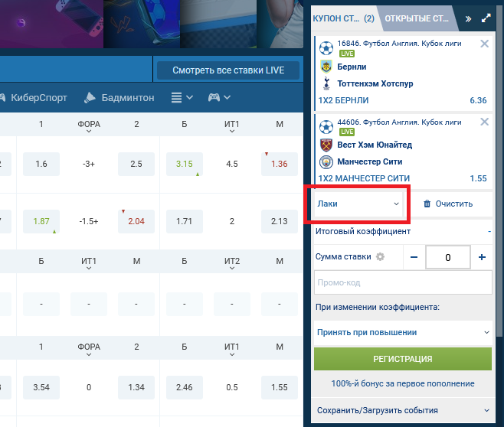
Task: Remove the West Ham vs Manchester City bet
Action: [484, 122]
